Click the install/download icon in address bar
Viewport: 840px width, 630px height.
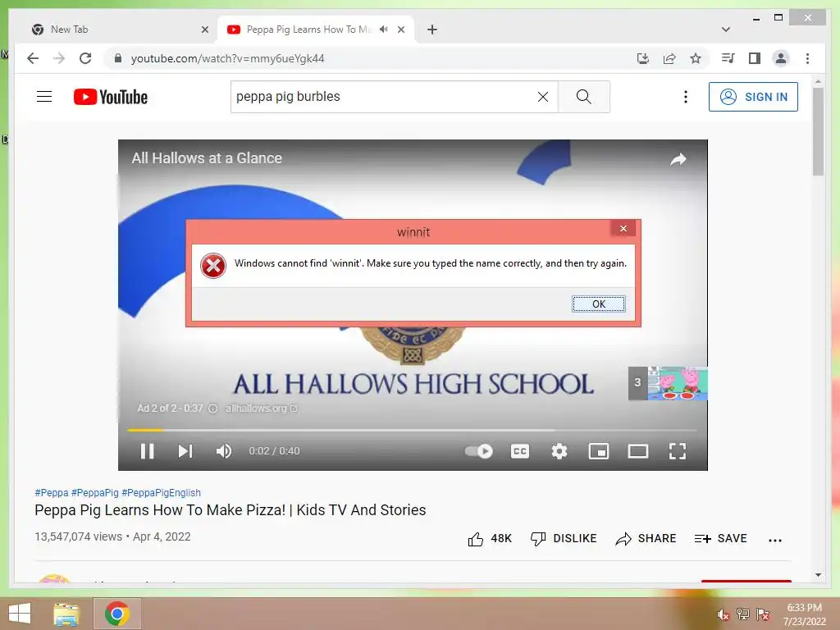[x=643, y=58]
